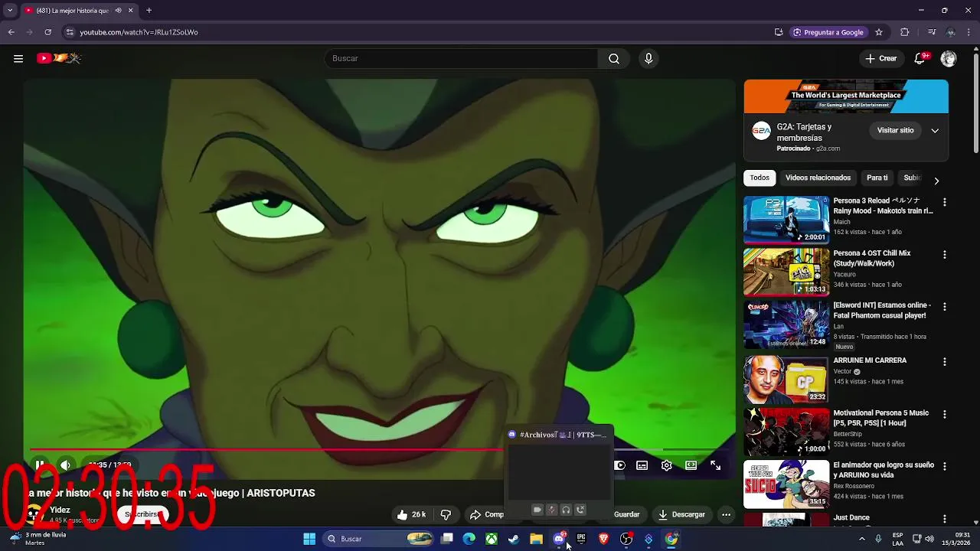Focus the YouTube Buscar search field
The height and width of the screenshot is (551, 980).
point(461,58)
